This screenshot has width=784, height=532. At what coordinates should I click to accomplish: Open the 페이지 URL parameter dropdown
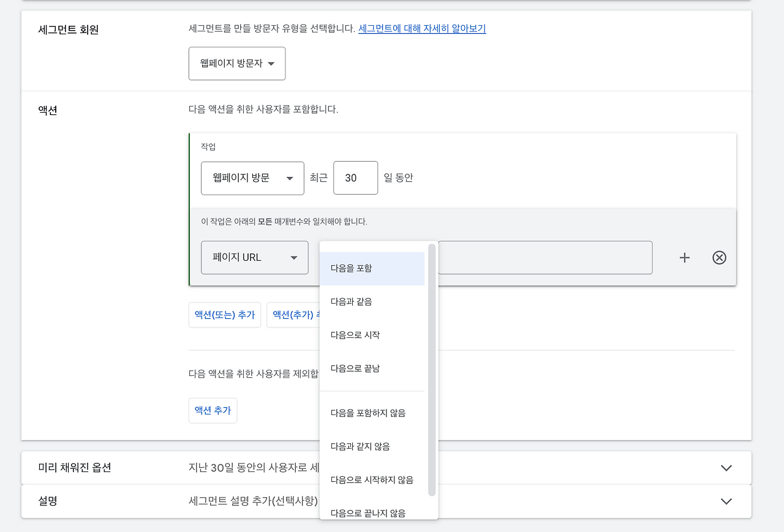coord(254,258)
